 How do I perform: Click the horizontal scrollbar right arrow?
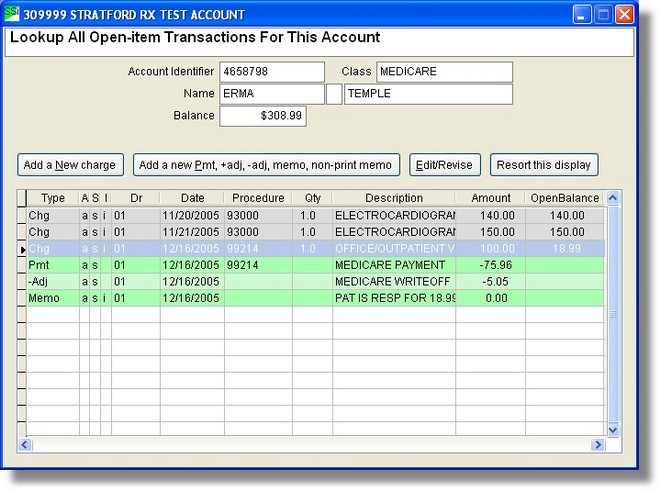599,444
